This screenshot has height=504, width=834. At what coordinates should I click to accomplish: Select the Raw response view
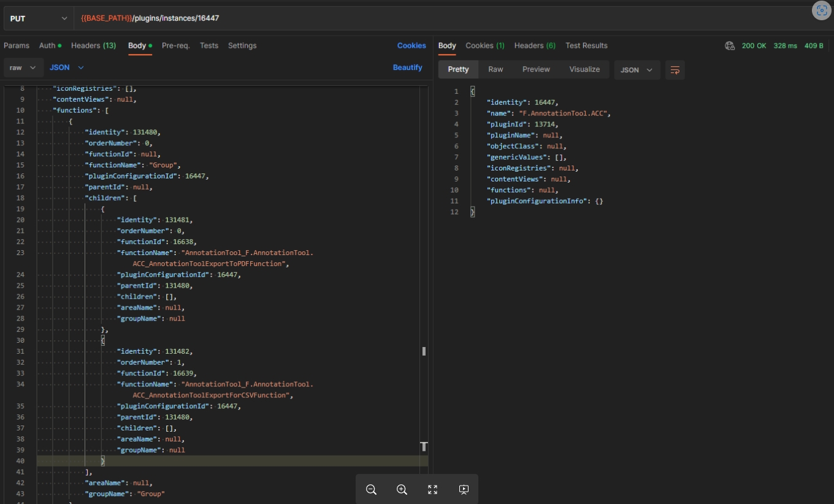pos(495,69)
